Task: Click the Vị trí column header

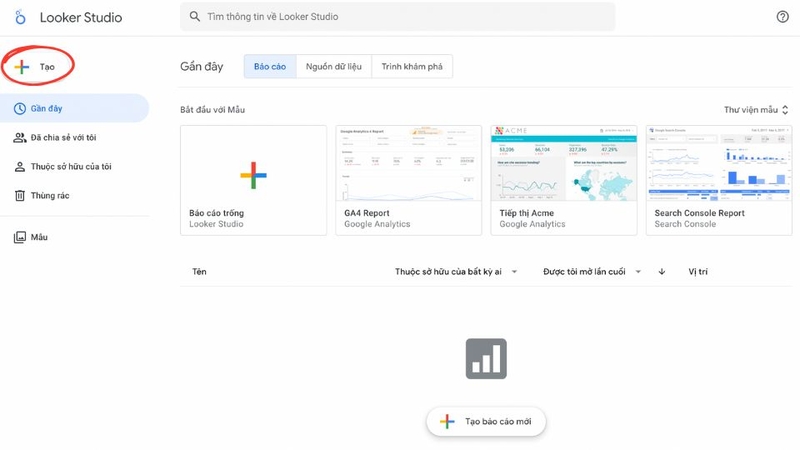Action: (x=698, y=271)
